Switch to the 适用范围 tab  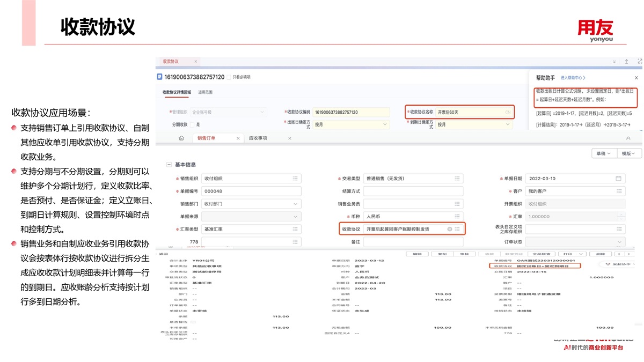click(x=206, y=92)
